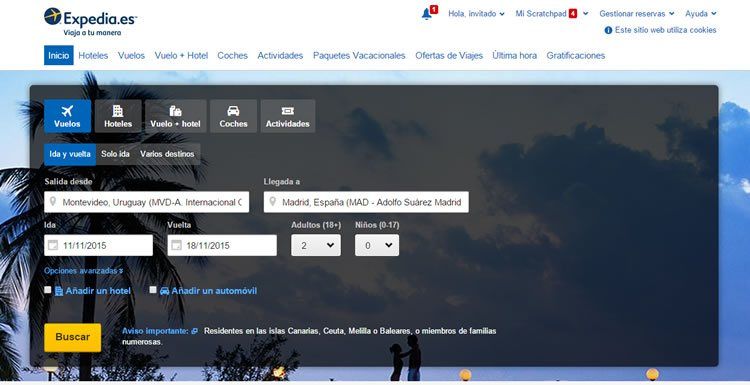Open Paquetes Vacacionales in the navigation
The width and height of the screenshot is (750, 385).
[359, 55]
